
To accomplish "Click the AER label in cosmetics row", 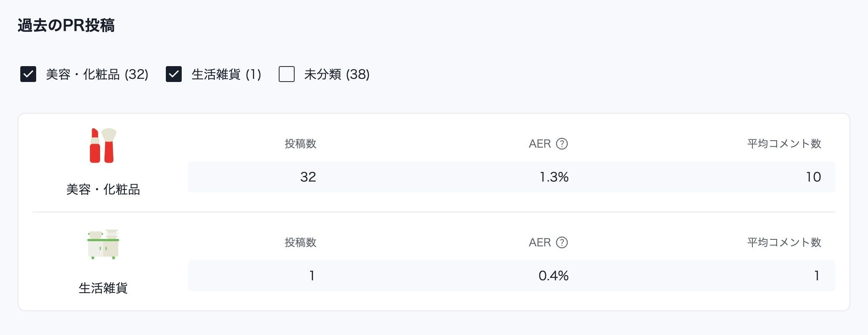I will tap(540, 144).
